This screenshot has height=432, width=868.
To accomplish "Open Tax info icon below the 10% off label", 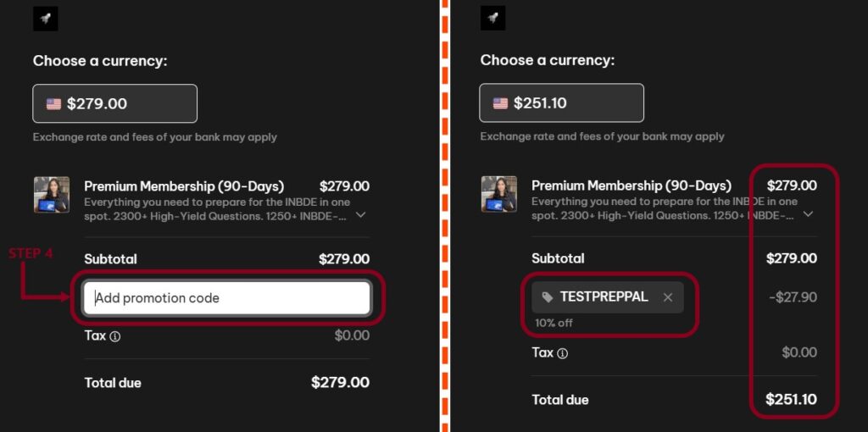I will tap(562, 353).
